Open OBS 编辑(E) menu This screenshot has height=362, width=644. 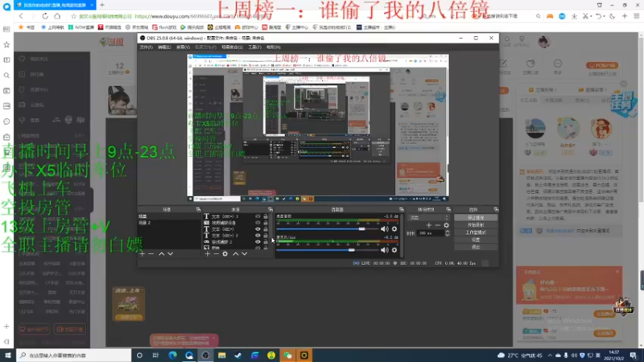tap(164, 47)
